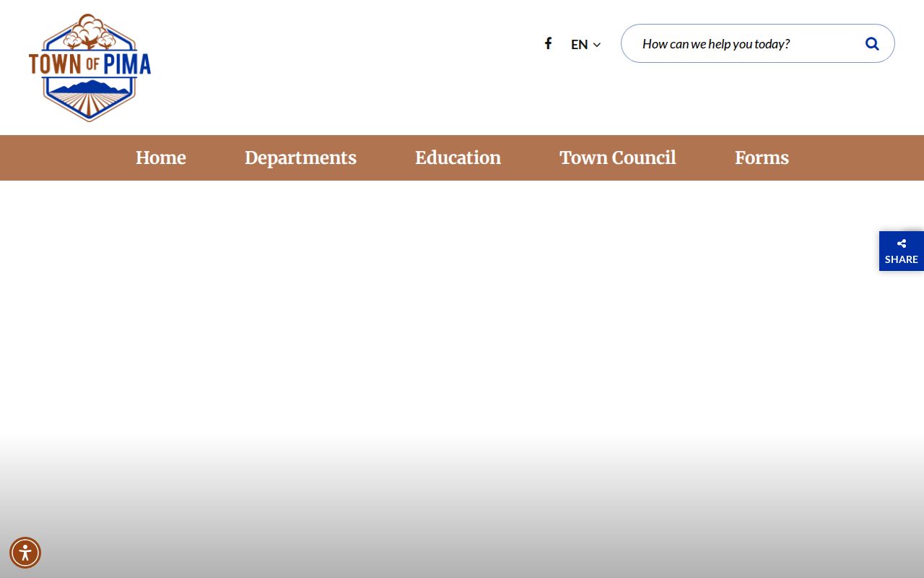
Task: Open the Share side button
Action: pyautogui.click(x=902, y=251)
